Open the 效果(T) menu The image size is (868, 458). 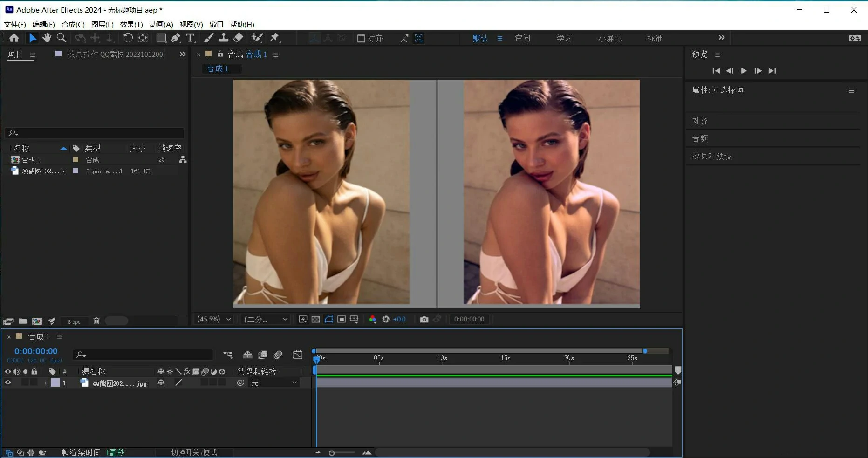(131, 24)
